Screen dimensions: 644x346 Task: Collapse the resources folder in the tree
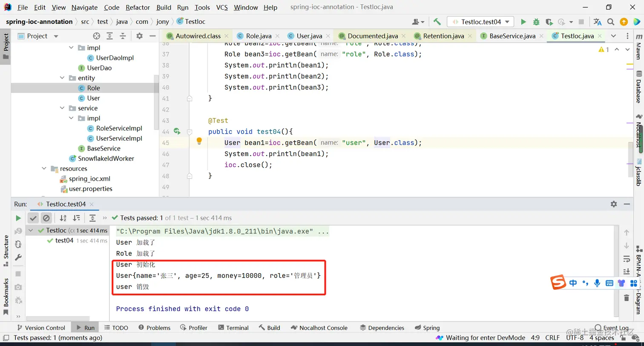(x=44, y=169)
